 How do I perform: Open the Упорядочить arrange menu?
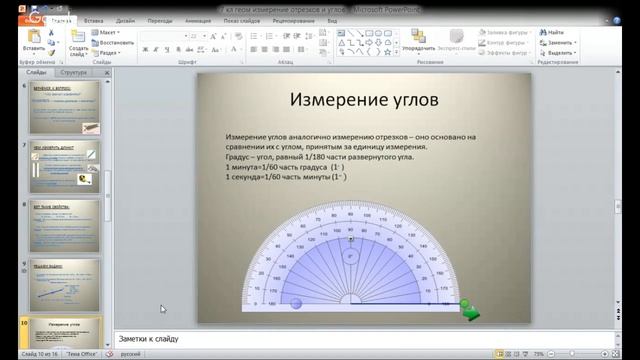419,41
